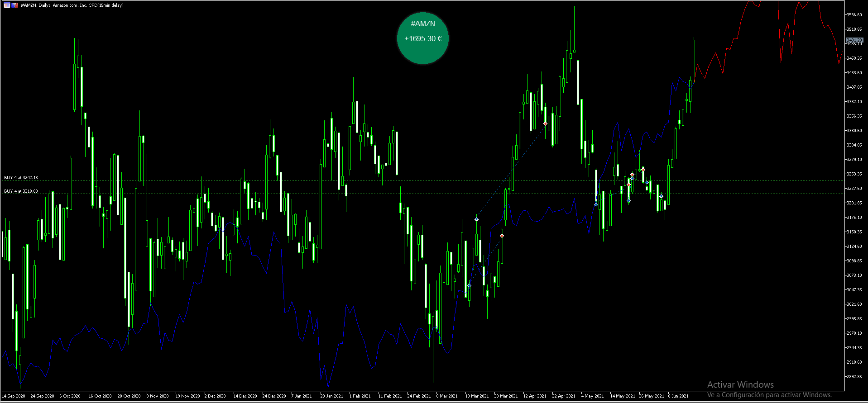Click the '1 Feb 2021' date on time axis

[x=360, y=396]
